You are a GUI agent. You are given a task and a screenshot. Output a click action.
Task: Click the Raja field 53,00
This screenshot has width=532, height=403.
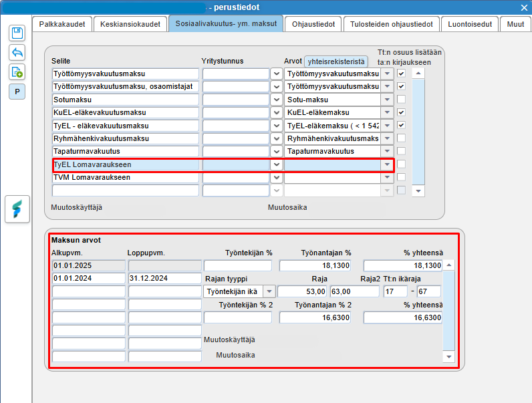coord(302,291)
